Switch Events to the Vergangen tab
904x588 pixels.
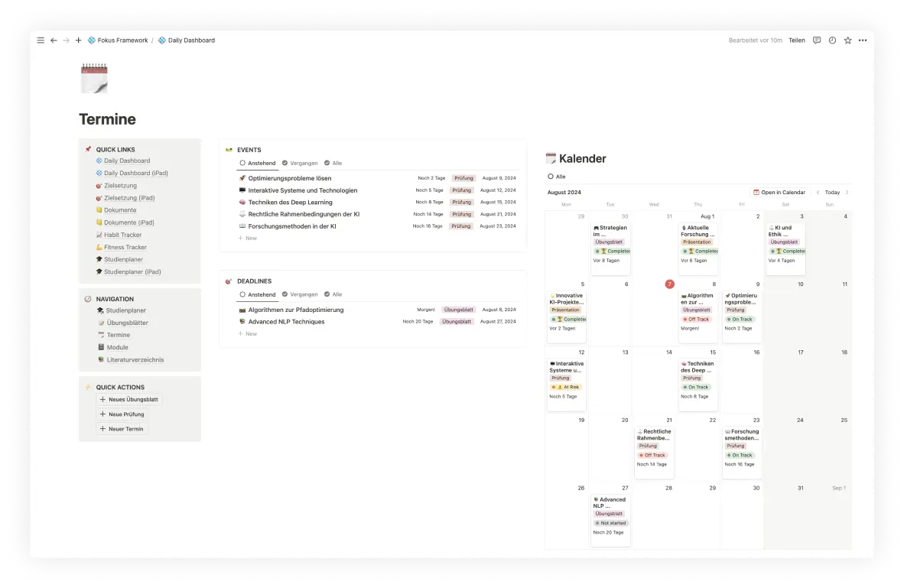click(x=299, y=163)
